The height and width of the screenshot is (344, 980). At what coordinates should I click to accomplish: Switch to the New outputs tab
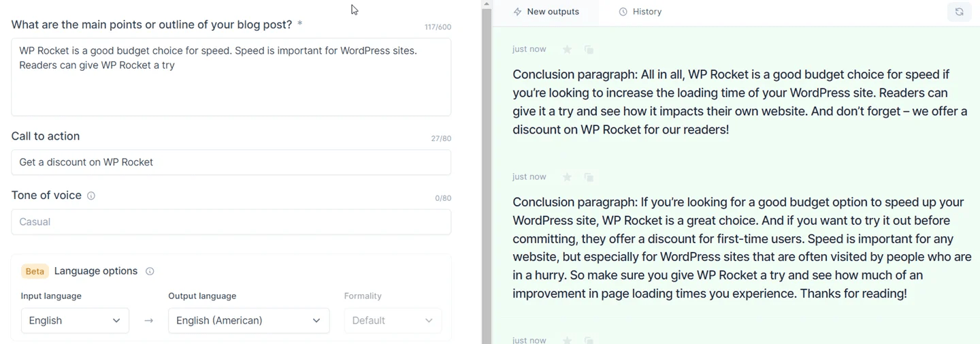(546, 12)
